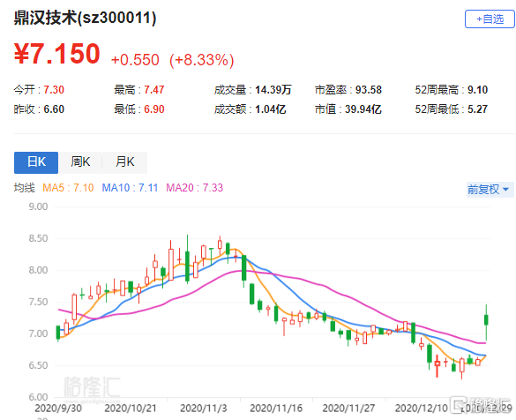This screenshot has height=420, width=516.
Task: Click the MA10 : 7.11 indicator label
Action: tap(130, 188)
